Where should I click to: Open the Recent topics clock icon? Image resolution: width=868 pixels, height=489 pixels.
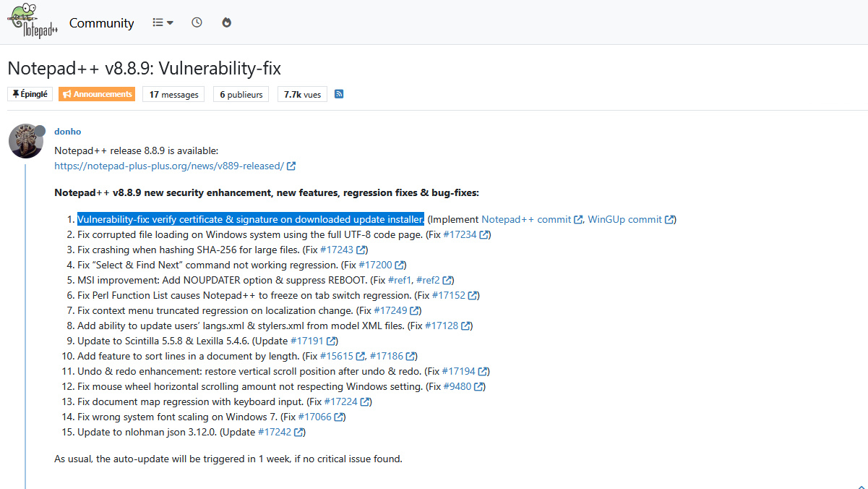[197, 22]
